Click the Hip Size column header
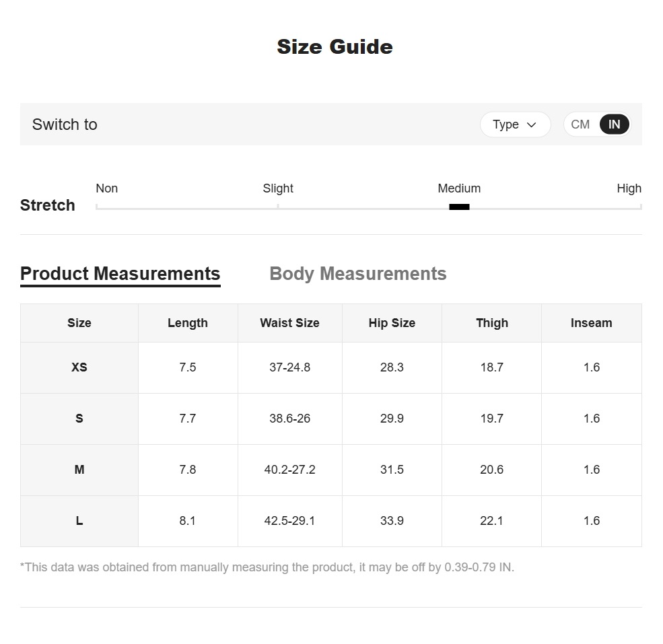 pos(392,323)
